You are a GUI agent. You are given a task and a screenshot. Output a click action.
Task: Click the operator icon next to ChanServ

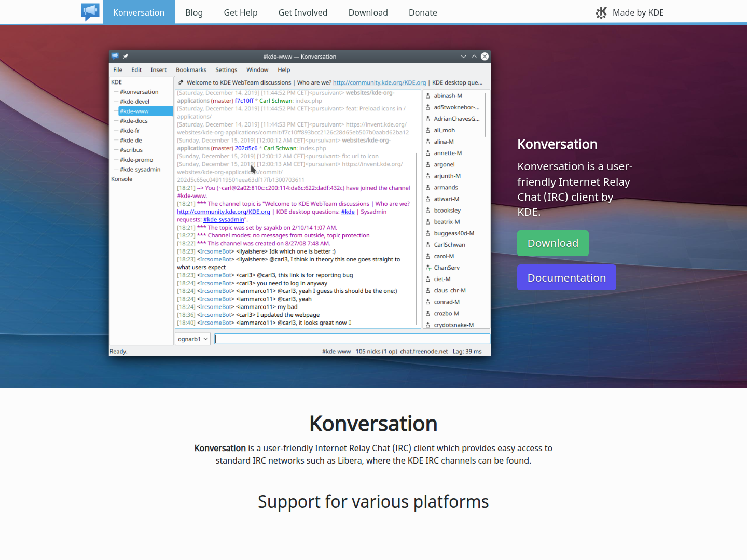[x=428, y=268]
